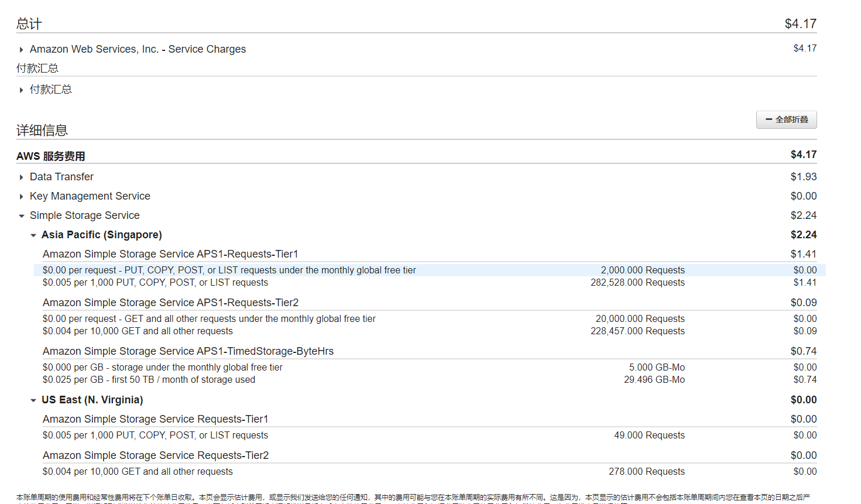Click US East (N. Virginia) region heading
The width and height of the screenshot is (861, 504).
(92, 400)
